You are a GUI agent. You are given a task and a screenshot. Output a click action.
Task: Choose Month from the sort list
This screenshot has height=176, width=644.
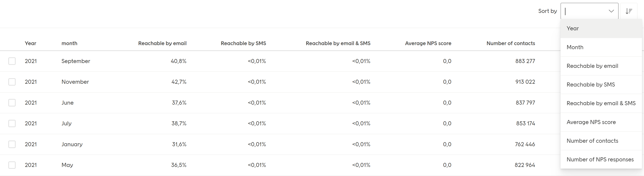pos(575,47)
